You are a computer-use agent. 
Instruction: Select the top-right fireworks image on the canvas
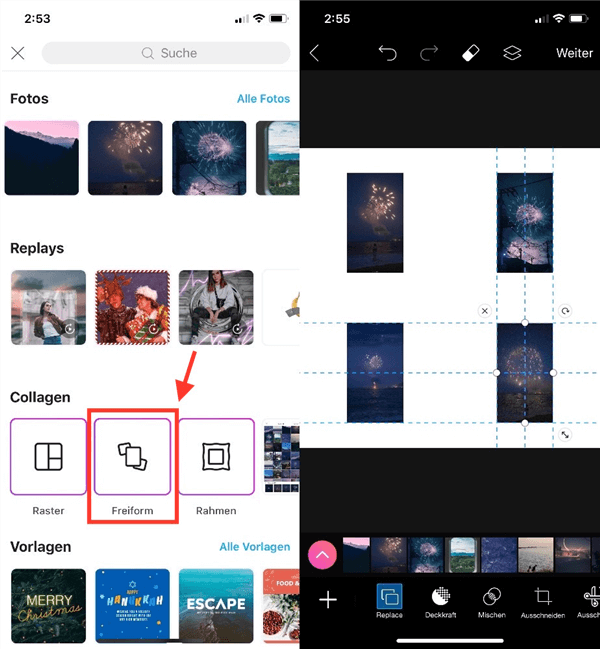(525, 223)
